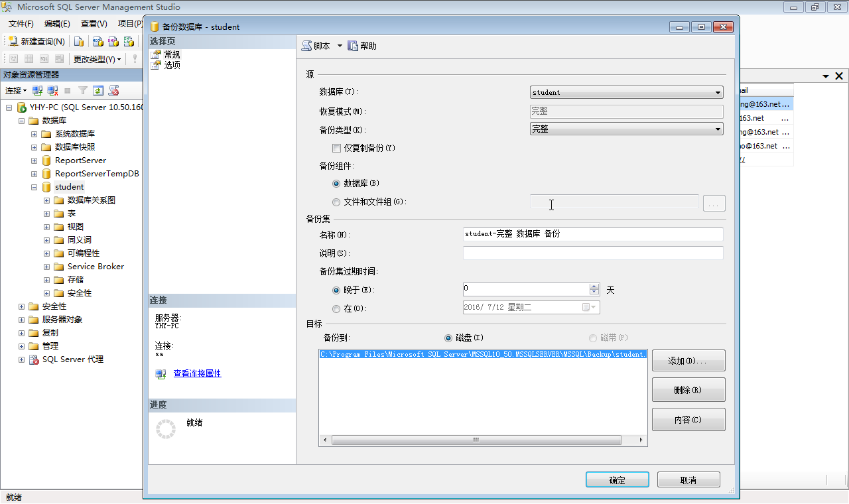Click the 确定 button
This screenshot has height=504, width=849.
coord(617,480)
